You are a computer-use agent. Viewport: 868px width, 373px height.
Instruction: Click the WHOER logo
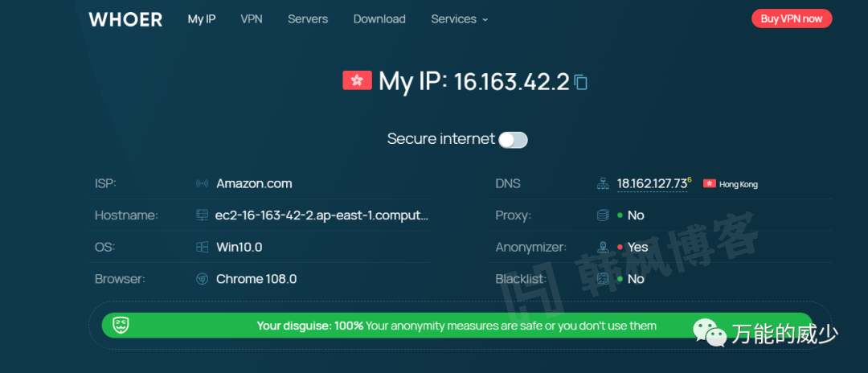click(x=125, y=19)
